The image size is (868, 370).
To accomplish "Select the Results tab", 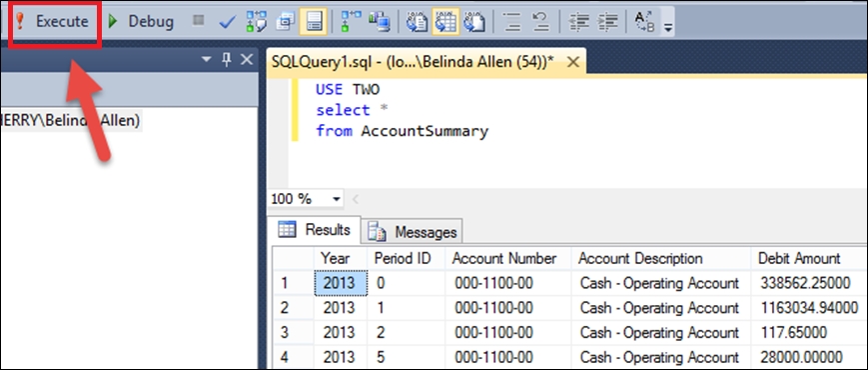I will (x=315, y=230).
